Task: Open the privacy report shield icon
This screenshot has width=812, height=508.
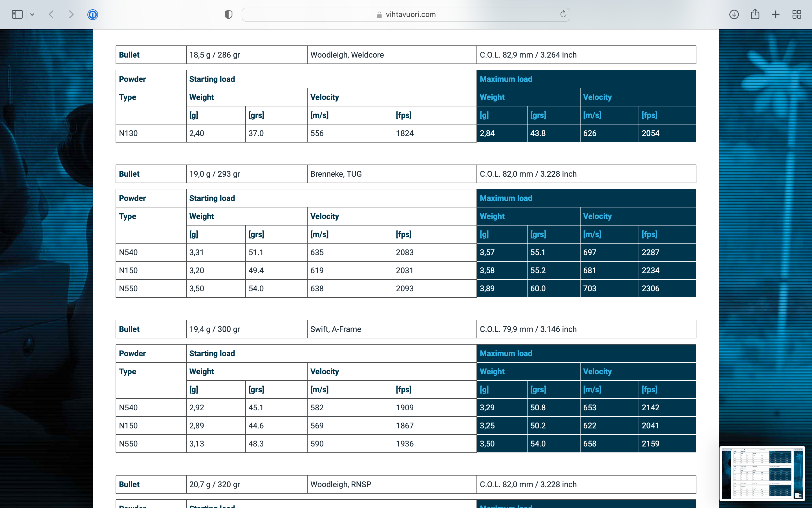Action: tap(228, 14)
